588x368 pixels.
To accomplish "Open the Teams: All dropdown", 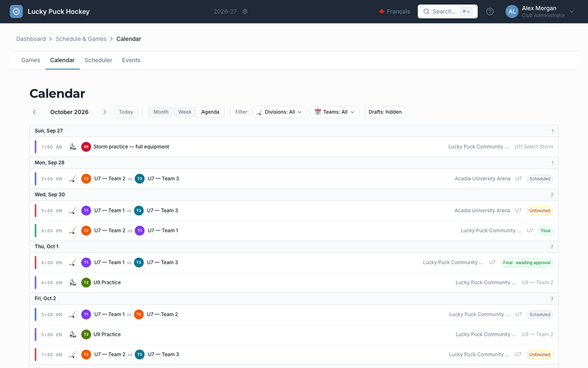I will tap(334, 112).
